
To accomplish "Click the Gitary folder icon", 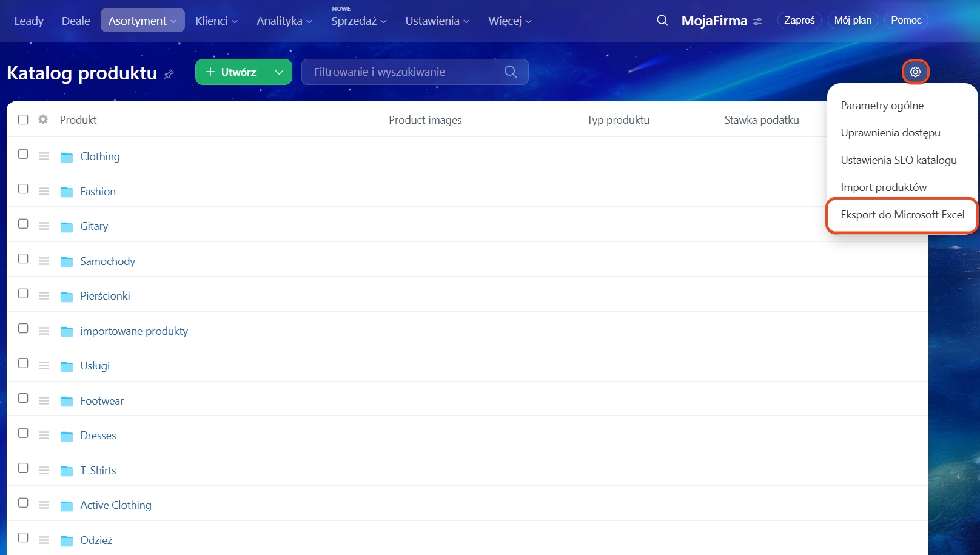I will [67, 227].
